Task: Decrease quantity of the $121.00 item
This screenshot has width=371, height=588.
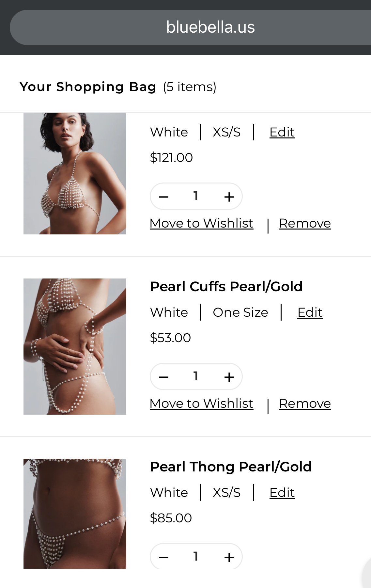Action: click(163, 197)
